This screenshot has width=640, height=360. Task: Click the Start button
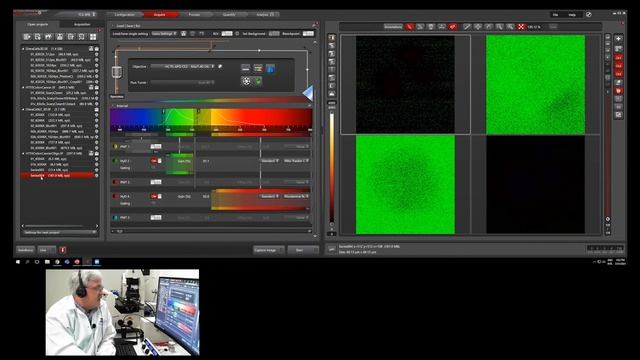[303, 250]
